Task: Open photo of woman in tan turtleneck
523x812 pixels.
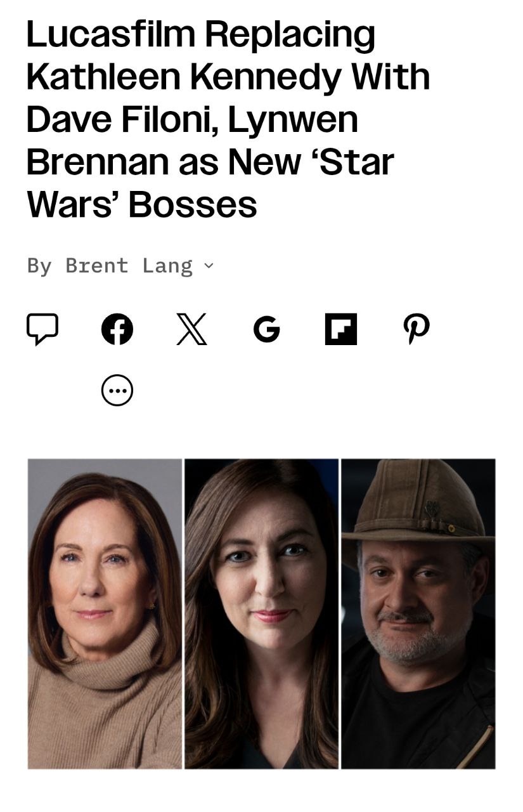Action: (x=105, y=613)
